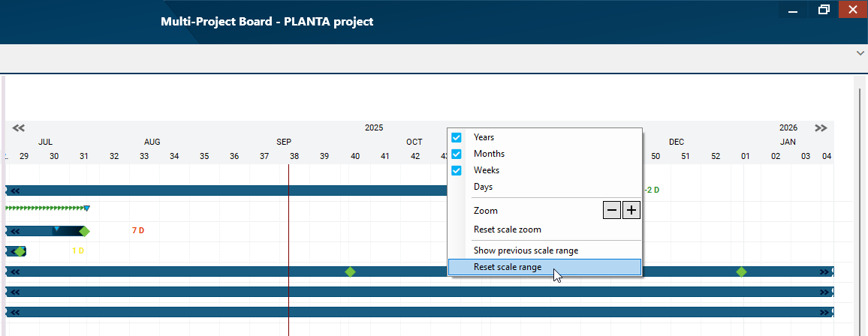The width and height of the screenshot is (868, 336).
Task: Enable Days in the scale menu
Action: pyautogui.click(x=483, y=187)
